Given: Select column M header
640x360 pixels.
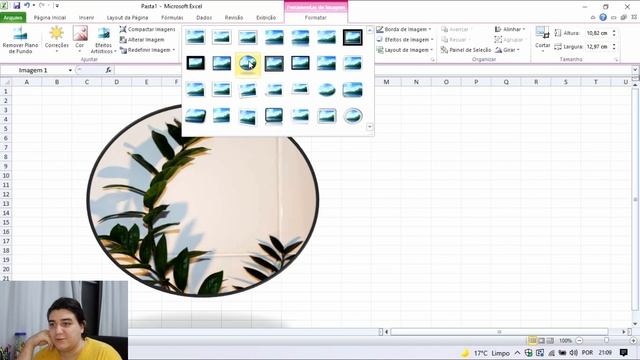Looking at the screenshot, I should pyautogui.click(x=386, y=82).
